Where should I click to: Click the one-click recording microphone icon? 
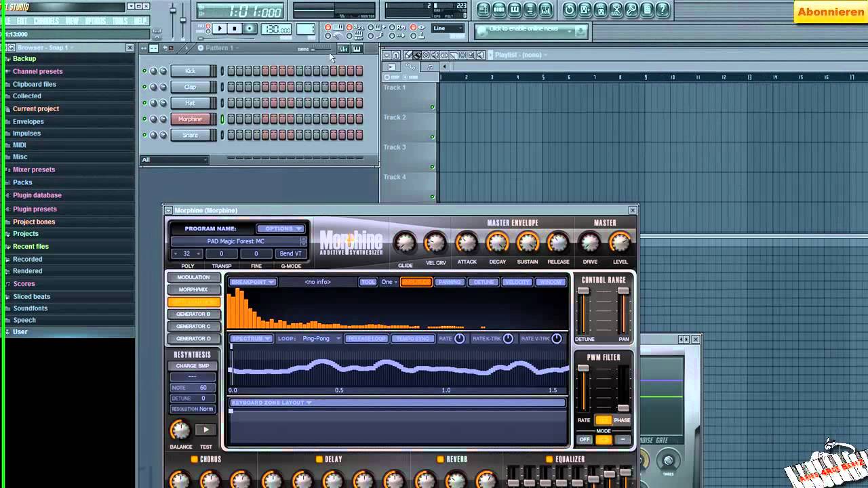(632, 9)
